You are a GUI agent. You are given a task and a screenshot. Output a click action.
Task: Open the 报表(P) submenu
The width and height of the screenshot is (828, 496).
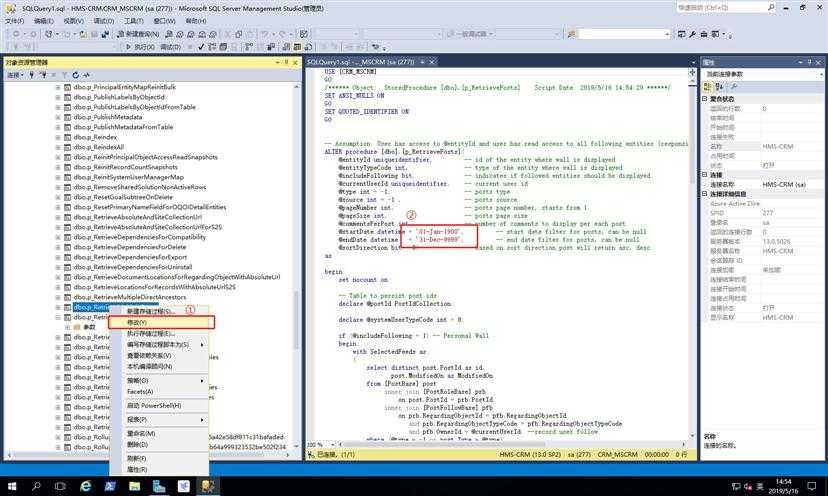158,419
